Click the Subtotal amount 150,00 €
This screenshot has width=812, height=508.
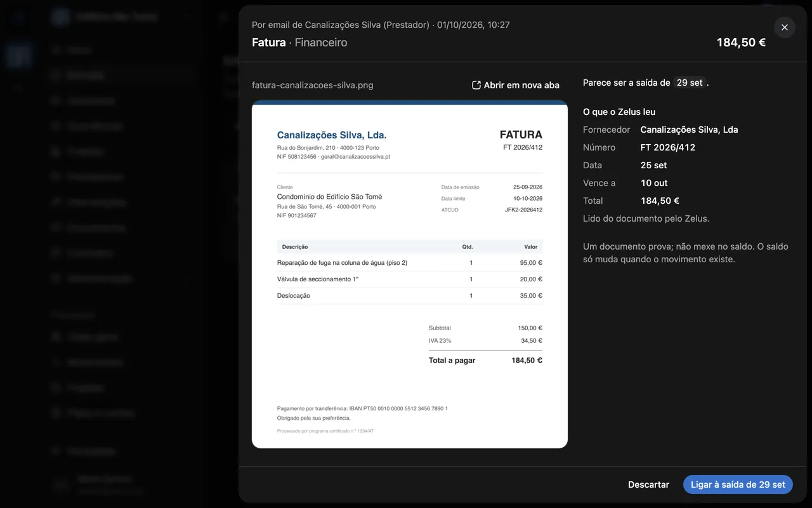point(530,328)
